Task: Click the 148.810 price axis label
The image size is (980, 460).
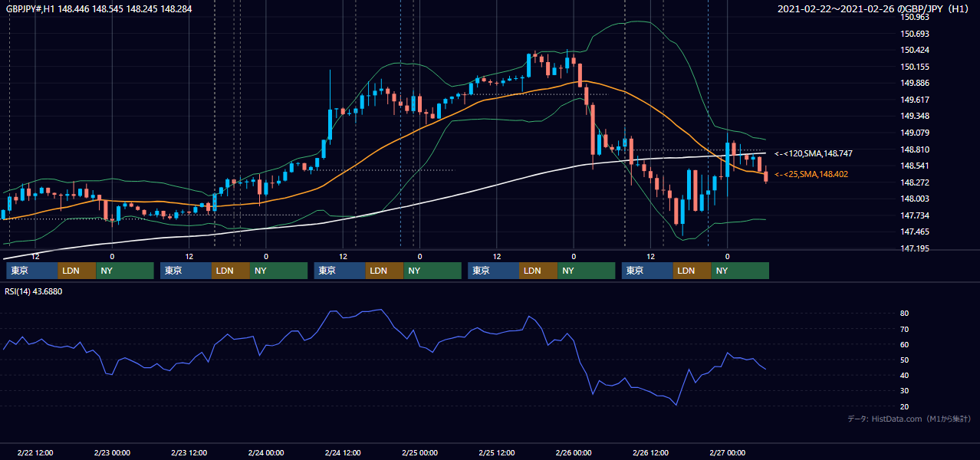Action: [x=915, y=149]
